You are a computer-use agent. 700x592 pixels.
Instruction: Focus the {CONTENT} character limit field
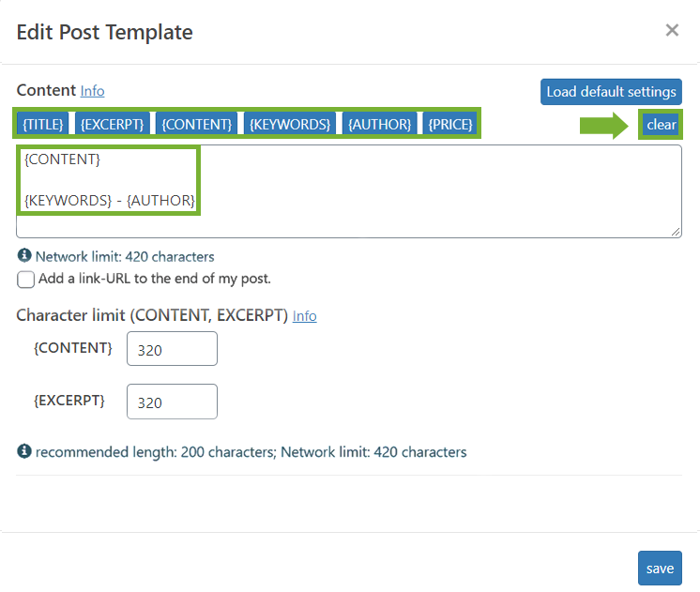(172, 349)
